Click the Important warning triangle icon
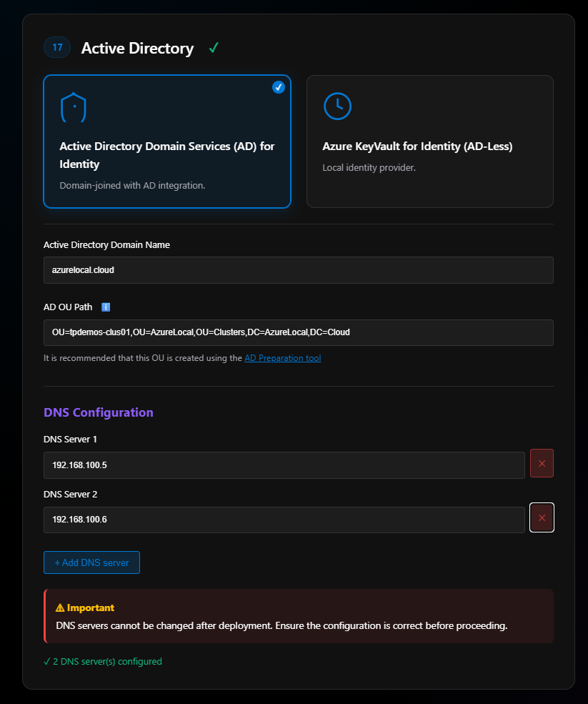The image size is (588, 704). point(60,608)
